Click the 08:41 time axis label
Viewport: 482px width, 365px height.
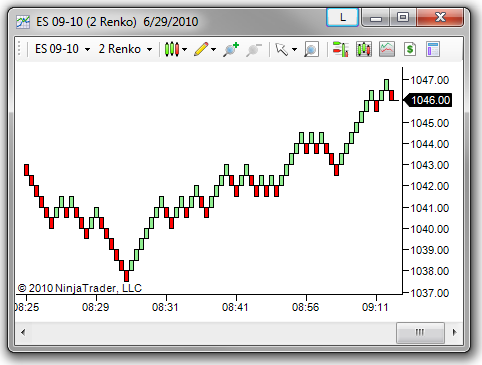235,307
